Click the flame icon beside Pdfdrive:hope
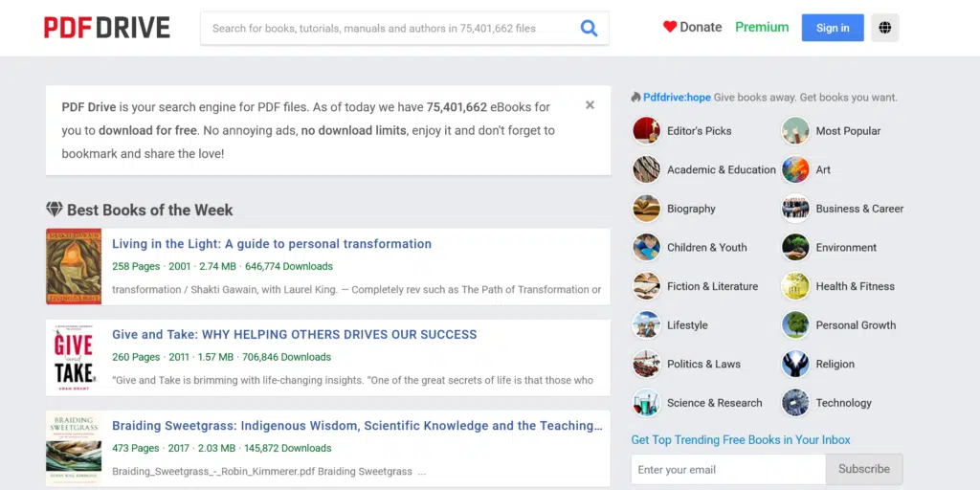The height and width of the screenshot is (490, 980). point(636,97)
